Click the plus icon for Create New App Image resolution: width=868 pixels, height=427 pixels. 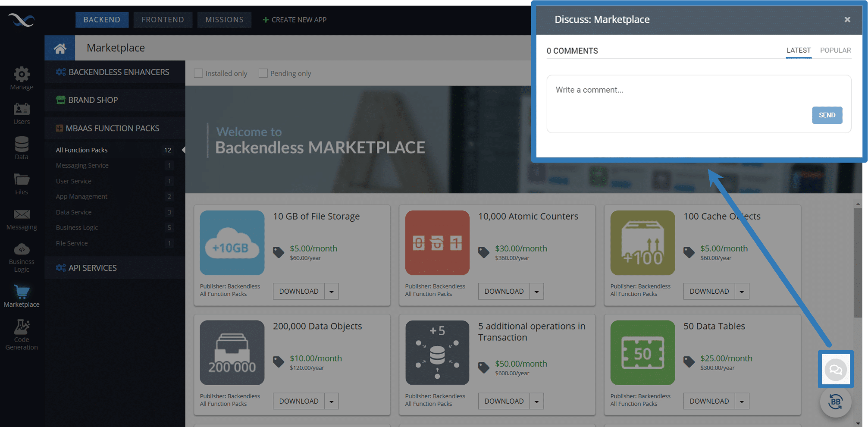[266, 20]
